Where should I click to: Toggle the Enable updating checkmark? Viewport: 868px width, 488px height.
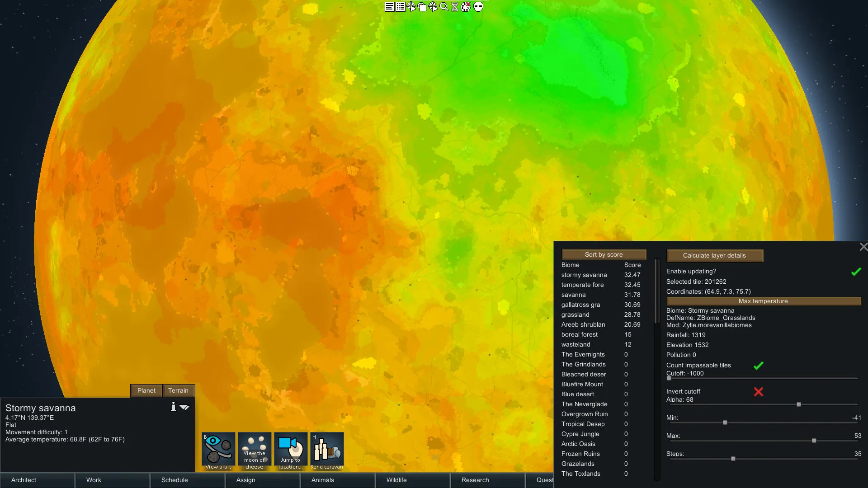pos(856,272)
